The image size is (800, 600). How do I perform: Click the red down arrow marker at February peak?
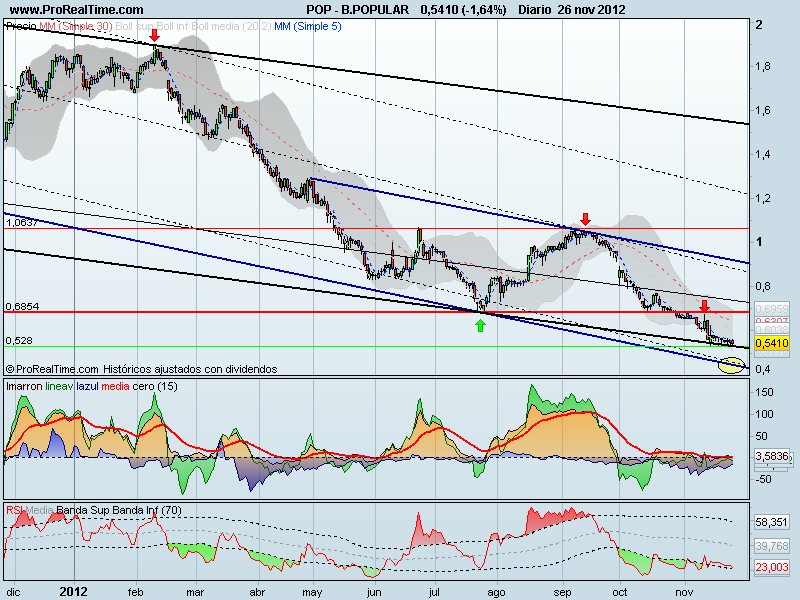(x=154, y=35)
